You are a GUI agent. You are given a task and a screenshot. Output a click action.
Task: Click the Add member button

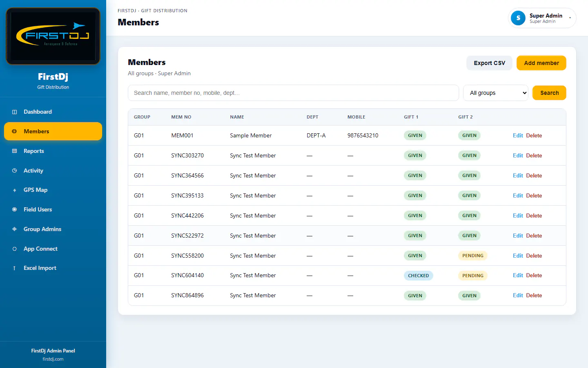(x=541, y=63)
